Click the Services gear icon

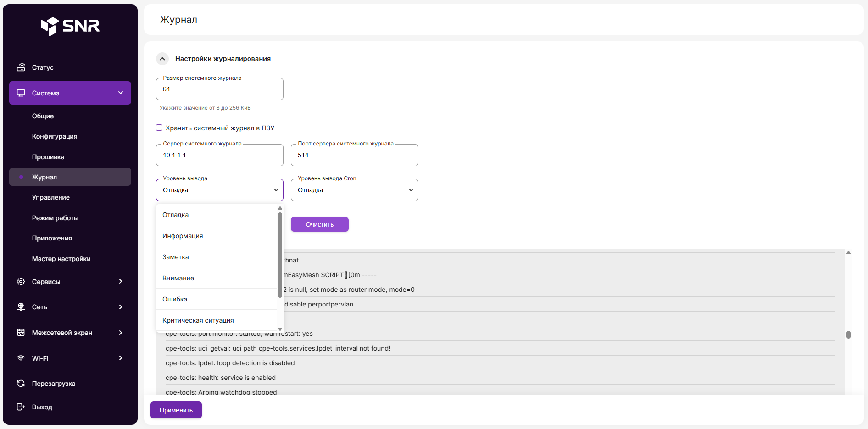click(x=21, y=282)
